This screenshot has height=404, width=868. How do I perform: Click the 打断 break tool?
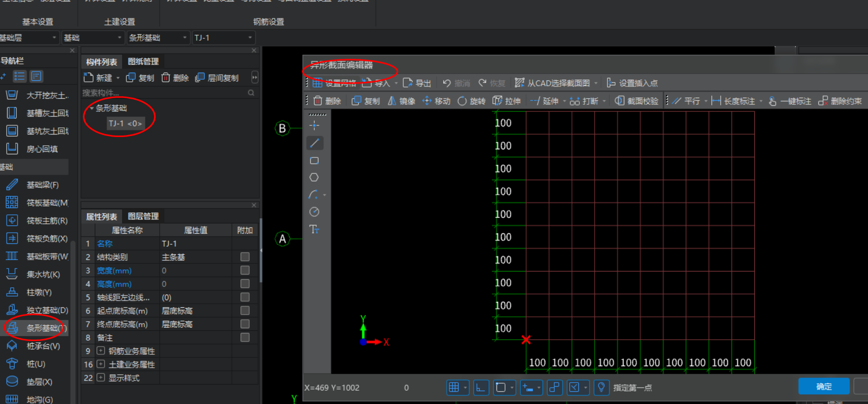(x=584, y=101)
